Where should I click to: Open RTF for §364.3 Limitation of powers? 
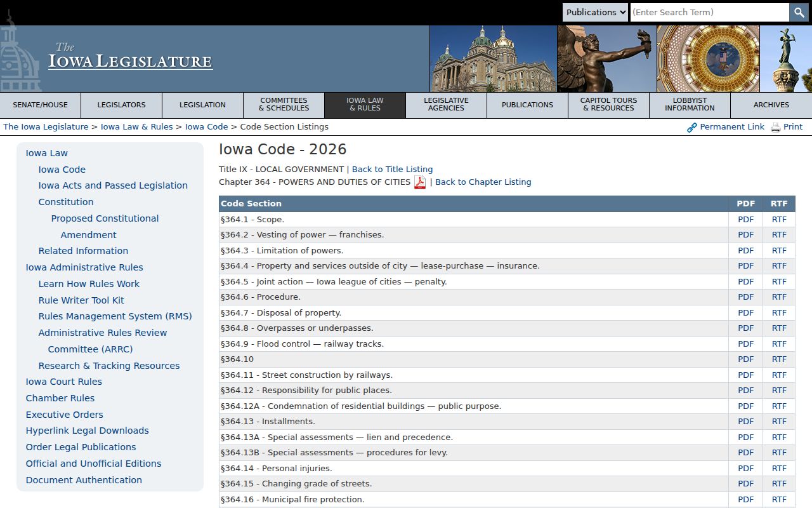[779, 251]
